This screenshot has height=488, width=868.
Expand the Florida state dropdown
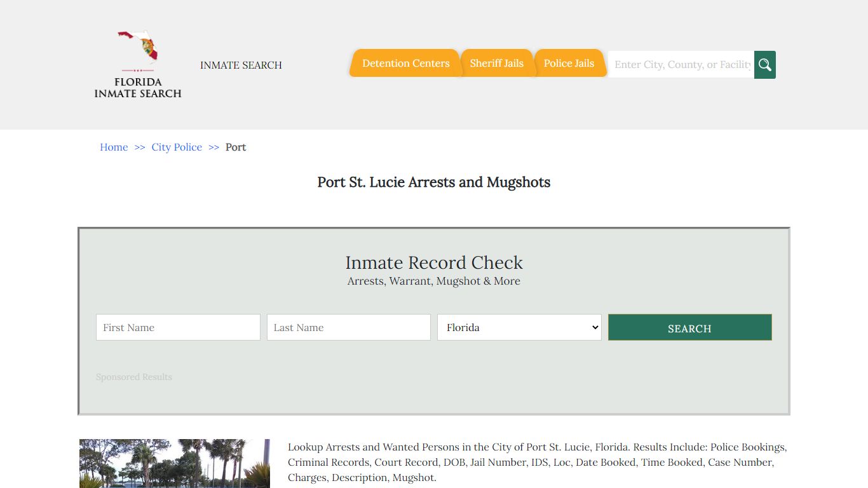click(x=519, y=327)
